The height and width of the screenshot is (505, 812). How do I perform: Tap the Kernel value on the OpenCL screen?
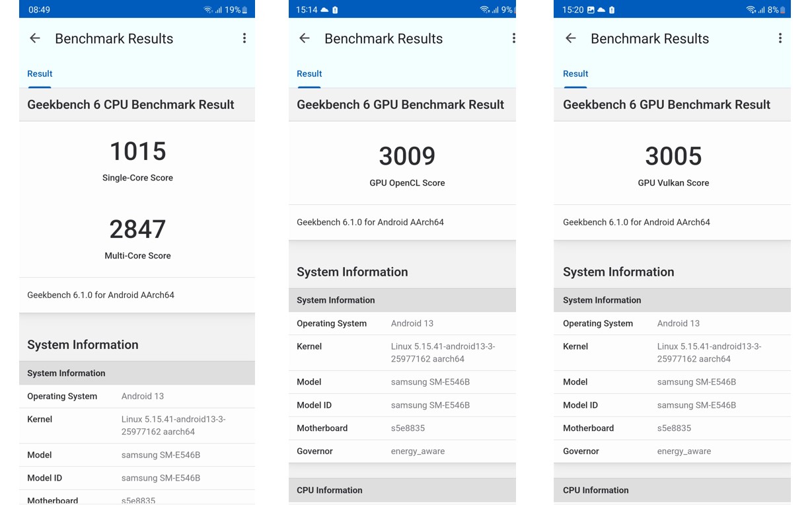click(x=443, y=353)
